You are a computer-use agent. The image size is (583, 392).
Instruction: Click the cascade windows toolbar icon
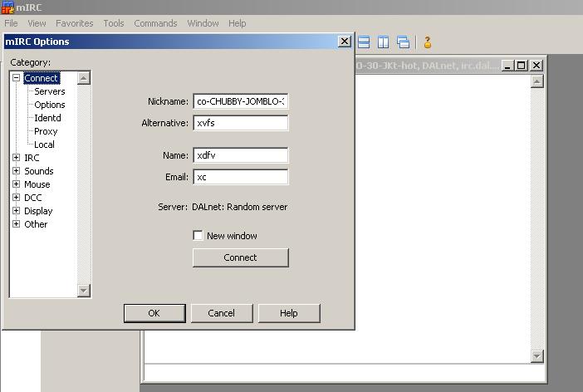(403, 42)
